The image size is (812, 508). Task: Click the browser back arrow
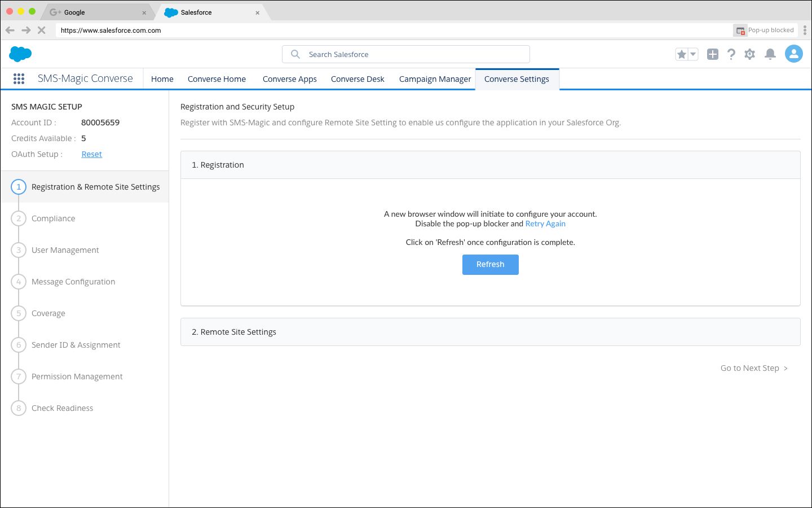coord(10,30)
